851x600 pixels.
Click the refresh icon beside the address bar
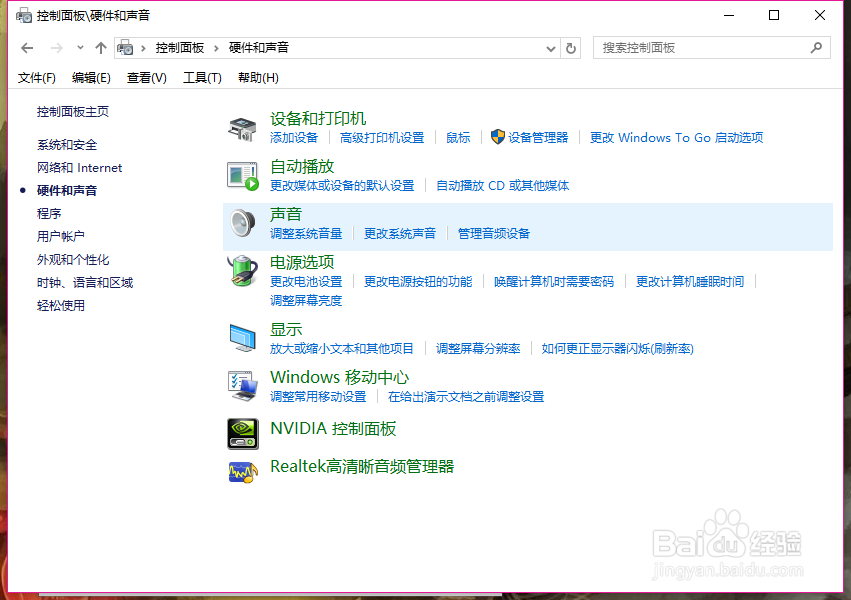tap(570, 47)
